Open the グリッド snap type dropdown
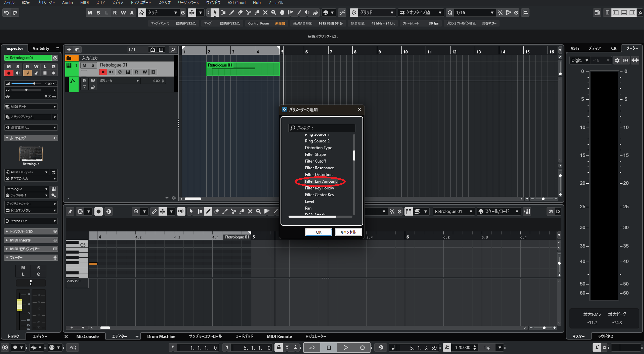This screenshot has width=644, height=354. pyautogui.click(x=377, y=13)
